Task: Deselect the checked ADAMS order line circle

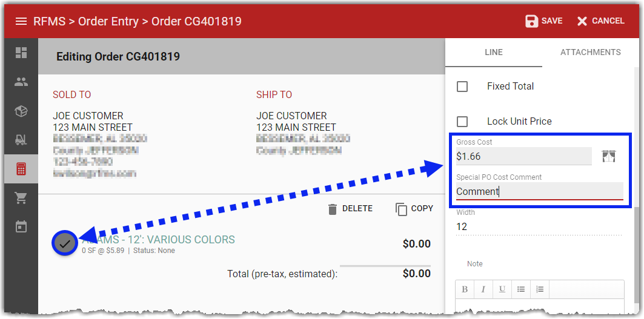Action: tap(64, 243)
